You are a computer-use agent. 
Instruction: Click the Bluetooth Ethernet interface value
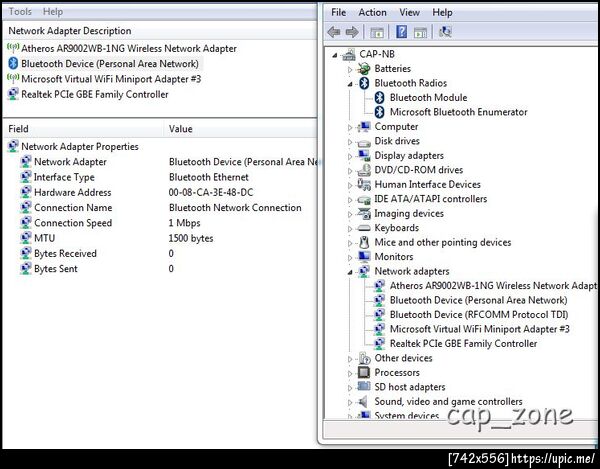(209, 177)
